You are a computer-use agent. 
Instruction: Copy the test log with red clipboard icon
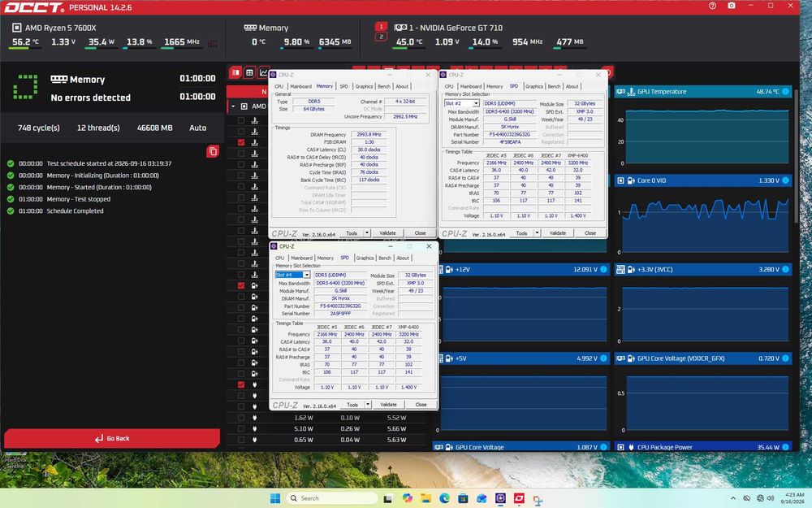coord(212,151)
